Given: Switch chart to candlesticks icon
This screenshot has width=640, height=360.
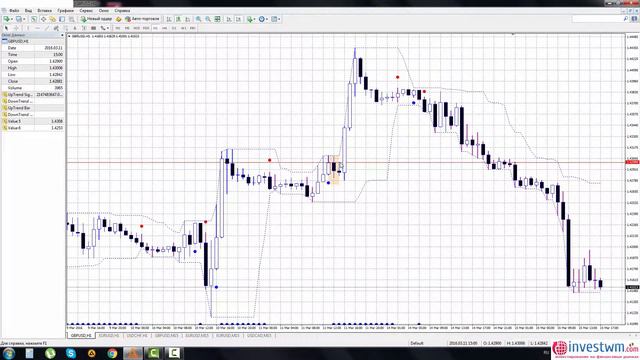Looking at the screenshot, I should pyautogui.click(x=178, y=19).
